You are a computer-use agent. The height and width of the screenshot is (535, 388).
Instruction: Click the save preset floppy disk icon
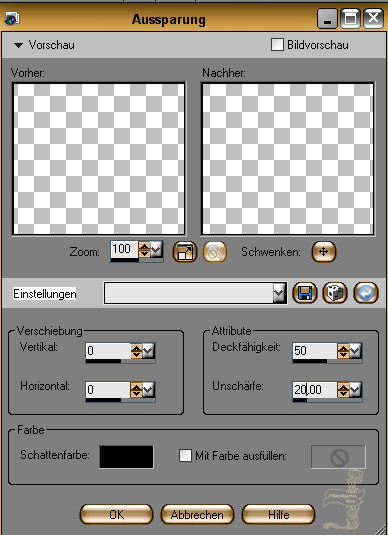[305, 293]
